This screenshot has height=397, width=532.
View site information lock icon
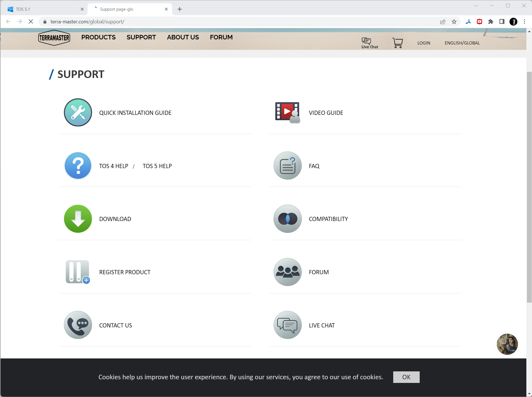45,22
